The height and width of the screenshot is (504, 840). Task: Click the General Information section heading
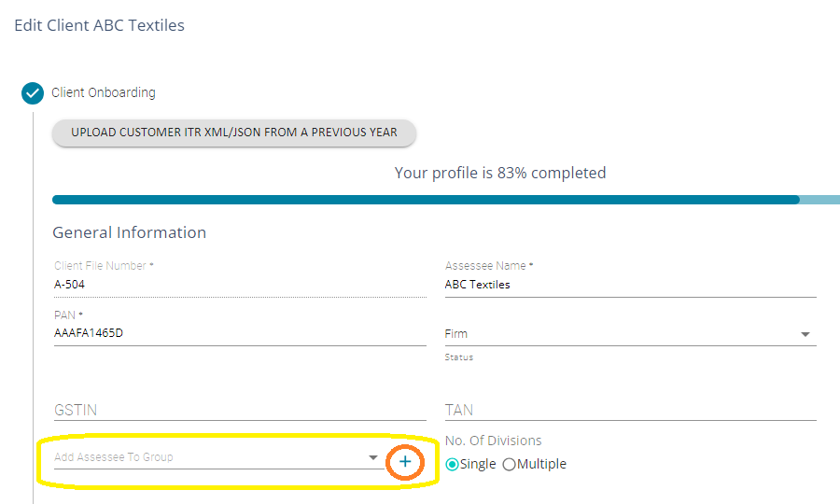coord(129,232)
